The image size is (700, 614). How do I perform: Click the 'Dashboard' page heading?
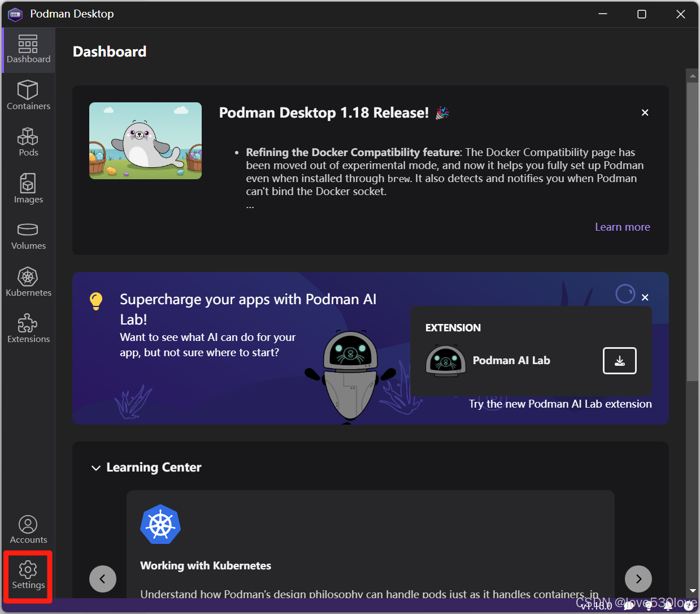(x=110, y=51)
